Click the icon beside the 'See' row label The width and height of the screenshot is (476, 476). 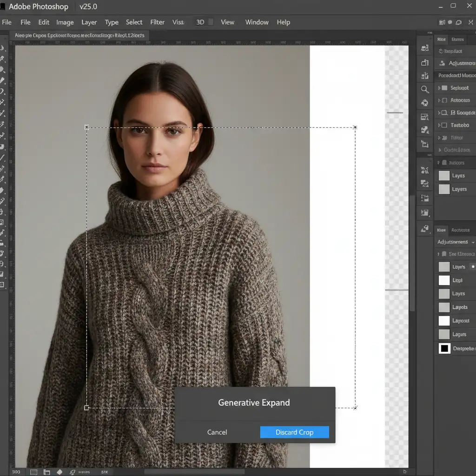(444, 254)
